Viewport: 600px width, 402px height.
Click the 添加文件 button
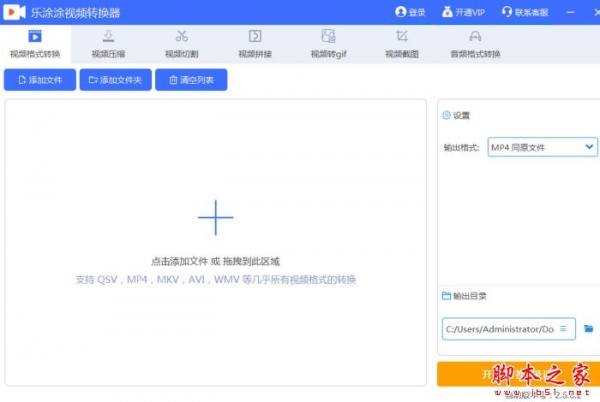click(40, 80)
